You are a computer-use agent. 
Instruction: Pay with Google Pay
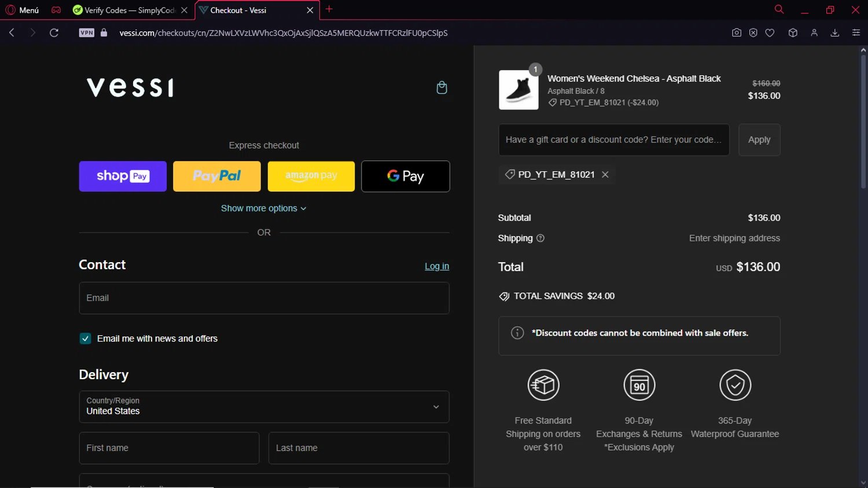click(x=406, y=176)
